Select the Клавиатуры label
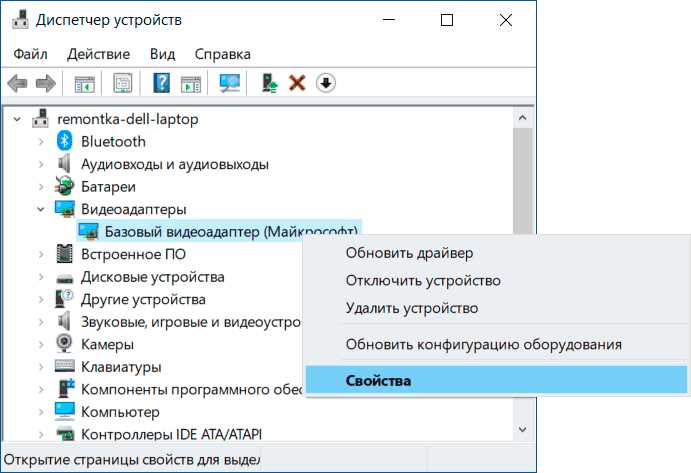The image size is (691, 473). [x=121, y=367]
